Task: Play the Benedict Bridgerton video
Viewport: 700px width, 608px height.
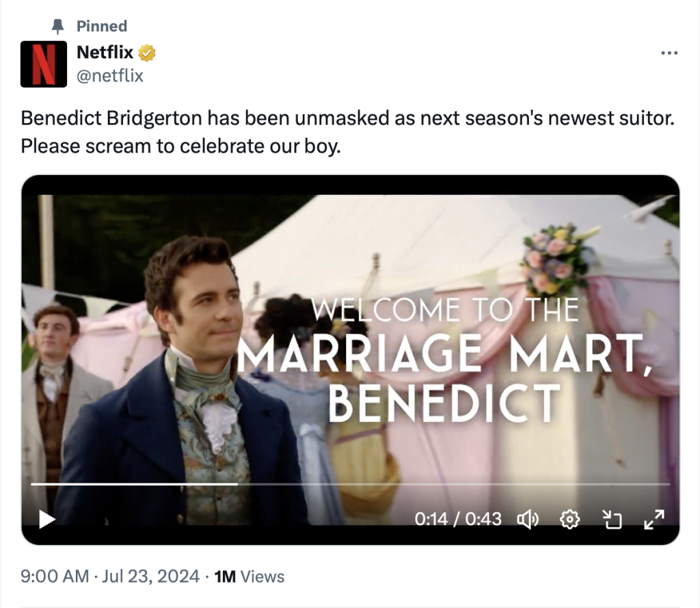Action: tap(47, 519)
